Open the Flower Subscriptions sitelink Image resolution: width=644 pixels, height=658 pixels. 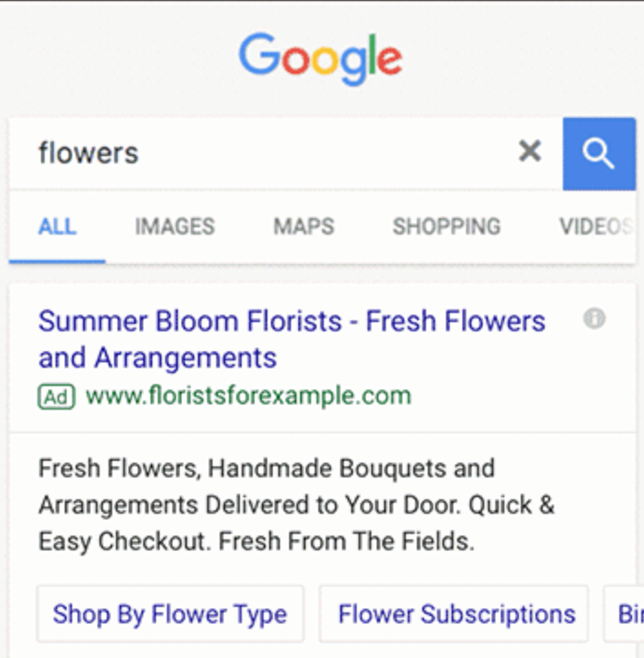pos(456,614)
